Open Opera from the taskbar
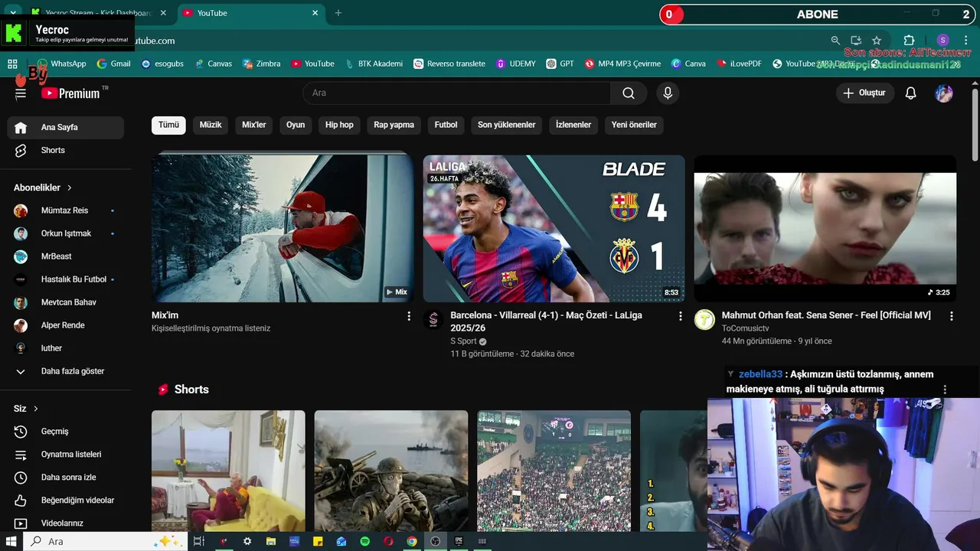Viewport: 980px width, 551px height. pyautogui.click(x=388, y=541)
